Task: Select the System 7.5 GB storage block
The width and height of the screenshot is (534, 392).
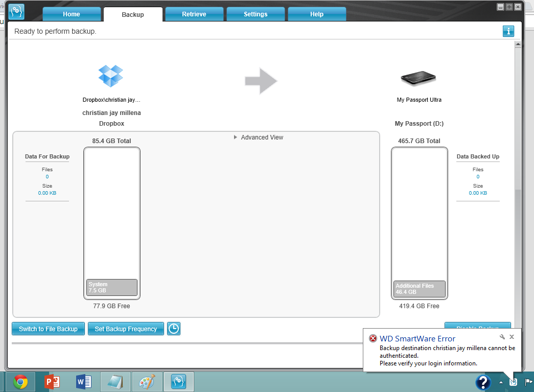Action: coord(112,287)
